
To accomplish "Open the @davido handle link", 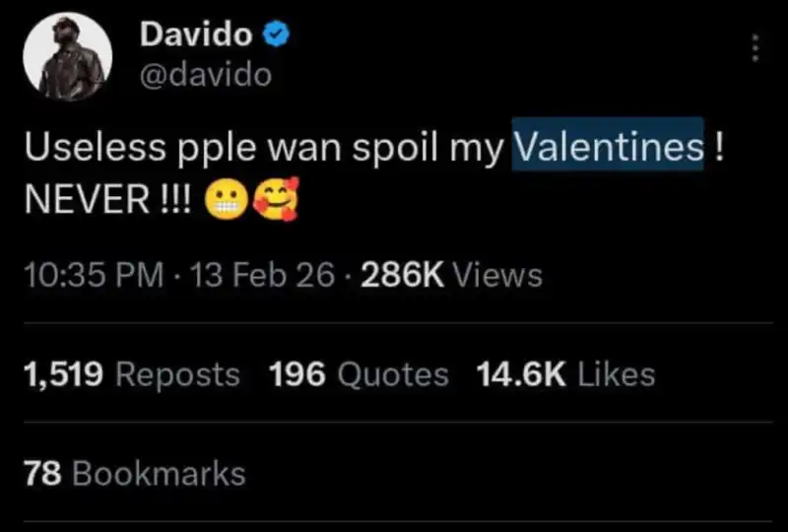I will click(205, 73).
